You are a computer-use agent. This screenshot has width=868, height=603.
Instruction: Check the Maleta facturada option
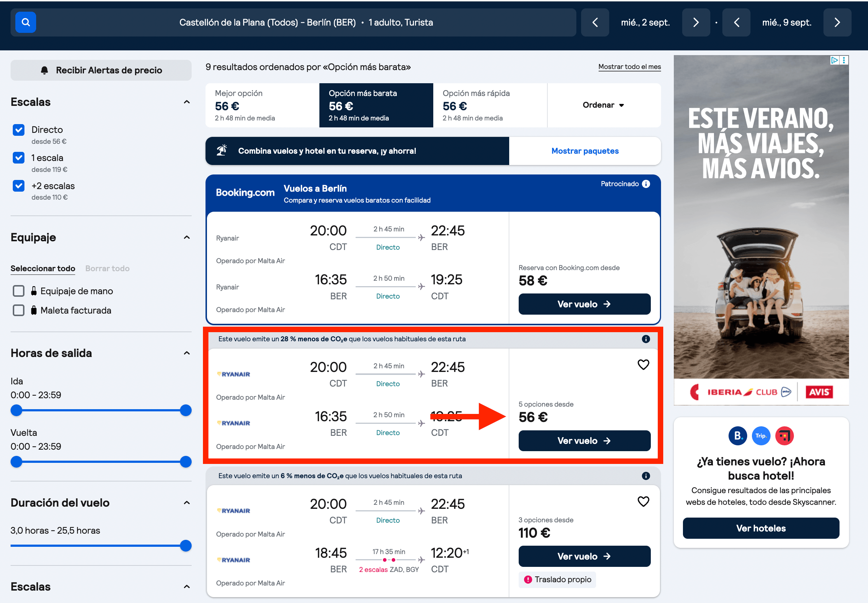pos(19,310)
